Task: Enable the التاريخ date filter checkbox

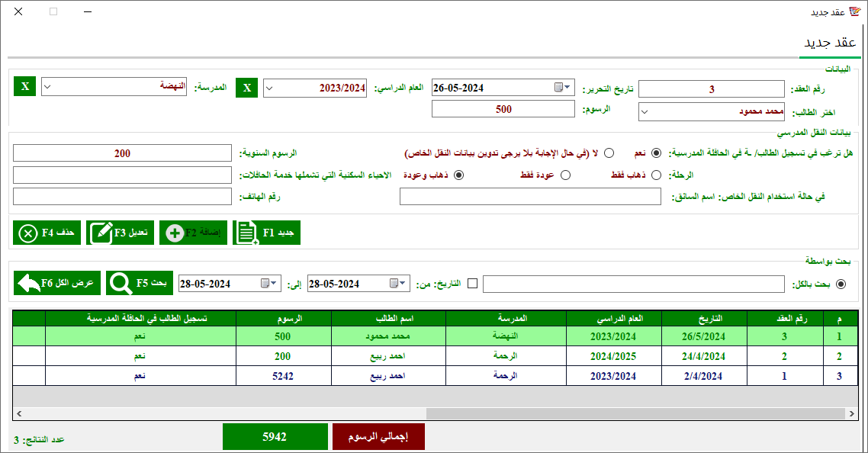Action: tap(473, 284)
